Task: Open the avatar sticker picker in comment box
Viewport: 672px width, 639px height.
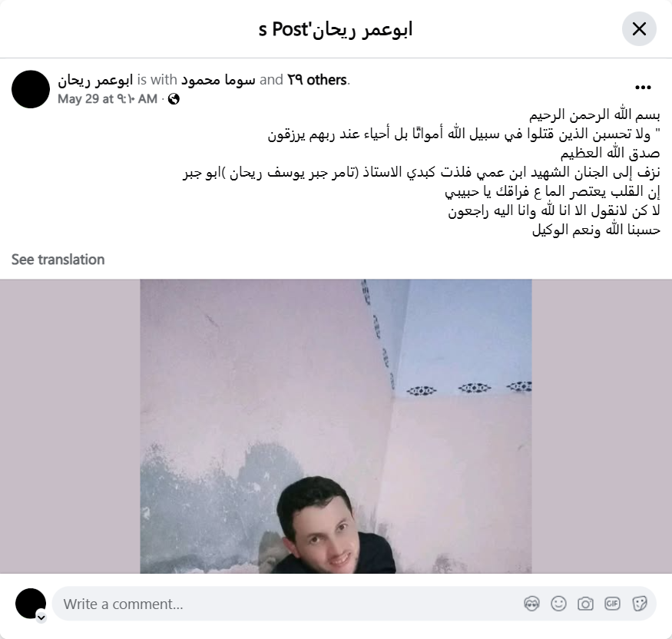Action: [x=532, y=604]
